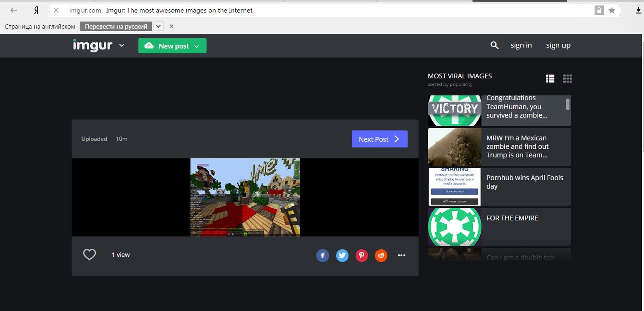Open the New post button
This screenshot has height=311, width=644.
coord(173,46)
